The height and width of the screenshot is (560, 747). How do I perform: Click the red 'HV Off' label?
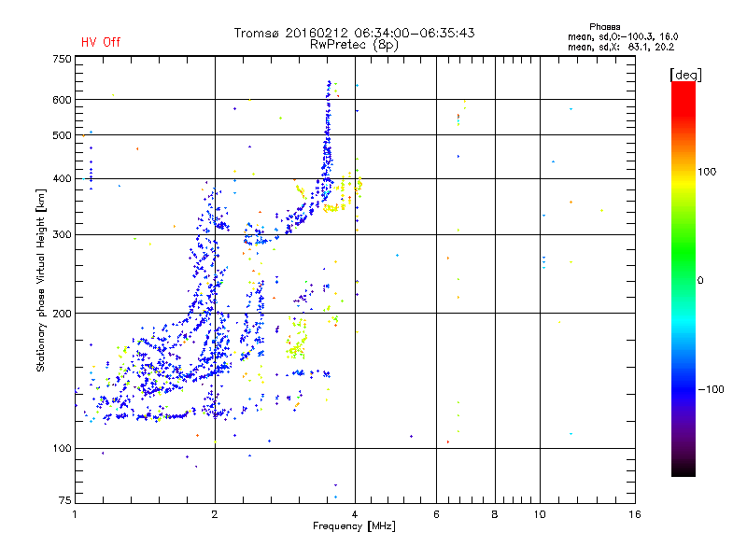click(x=101, y=42)
